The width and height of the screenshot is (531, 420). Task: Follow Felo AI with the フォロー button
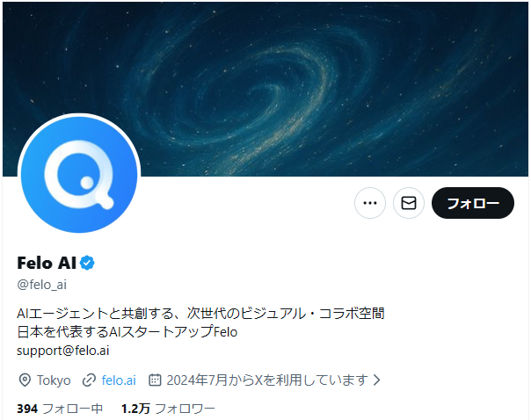tap(473, 203)
